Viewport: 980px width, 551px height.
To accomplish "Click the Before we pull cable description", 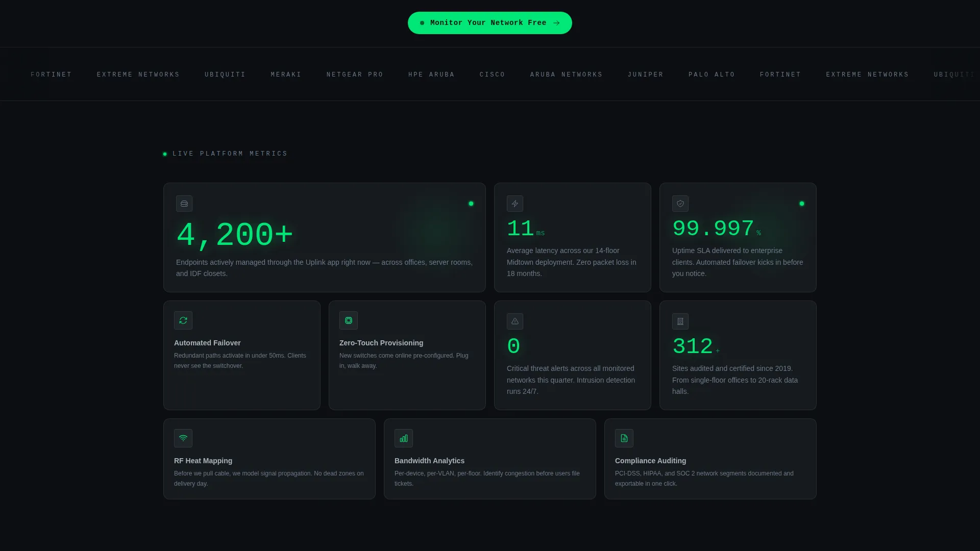I will coord(269,479).
